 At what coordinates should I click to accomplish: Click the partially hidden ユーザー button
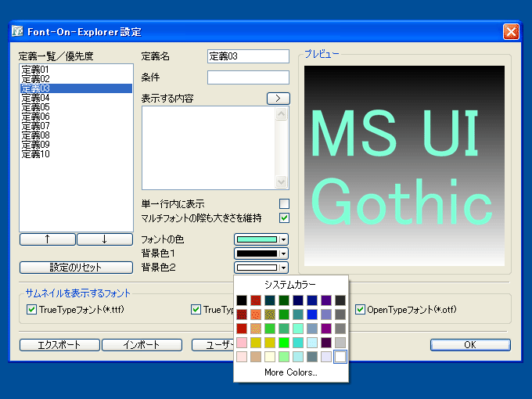tap(213, 345)
